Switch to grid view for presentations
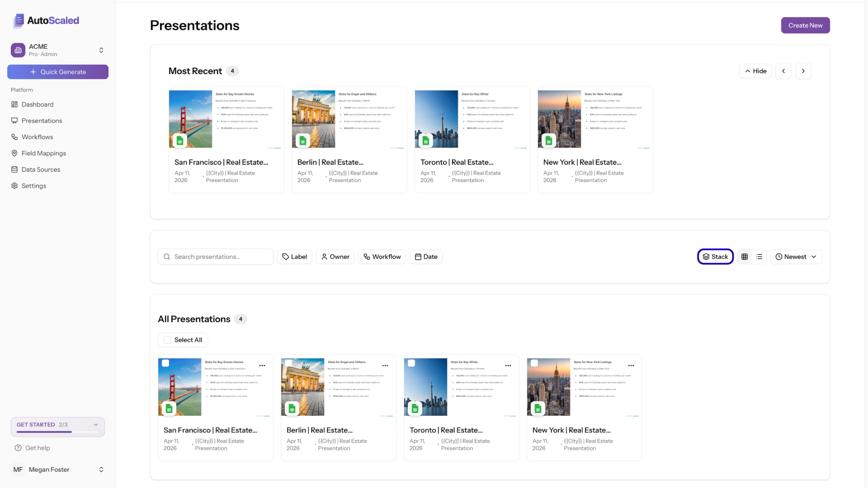Screen dimensions: 868x488 (x=745, y=256)
